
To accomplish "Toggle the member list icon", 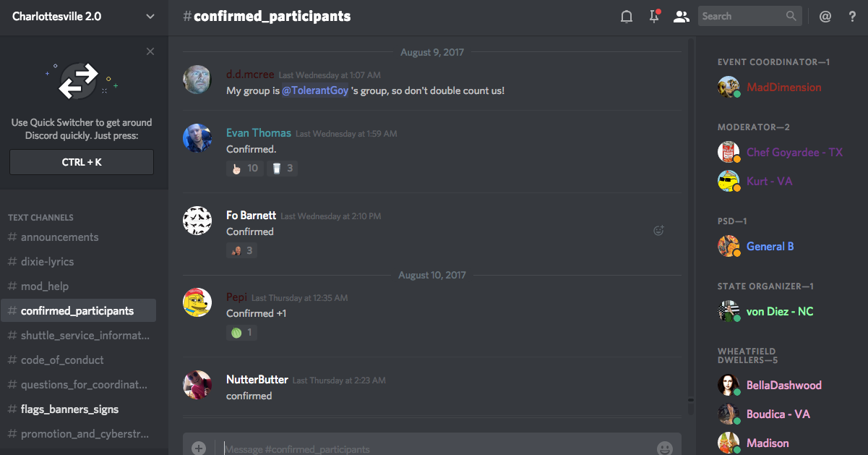I will pyautogui.click(x=681, y=16).
